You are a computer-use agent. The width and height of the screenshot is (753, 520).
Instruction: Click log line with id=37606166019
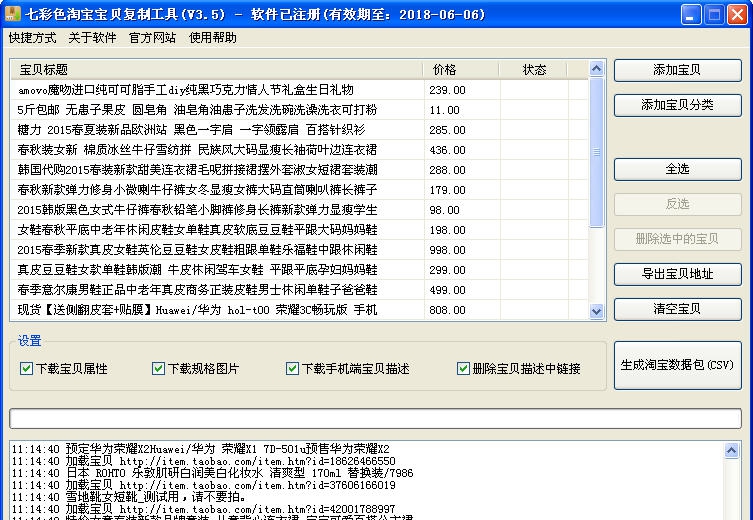pyautogui.click(x=204, y=485)
